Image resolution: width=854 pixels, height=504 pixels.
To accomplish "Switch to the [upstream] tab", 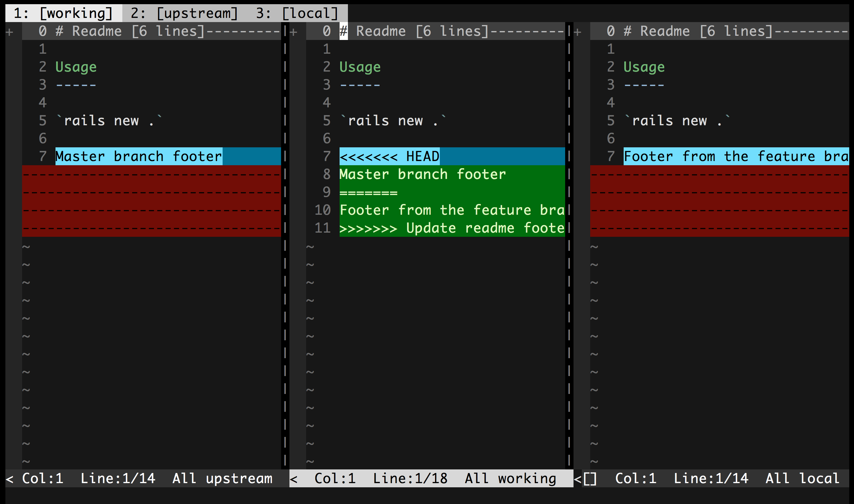I will coord(184,13).
